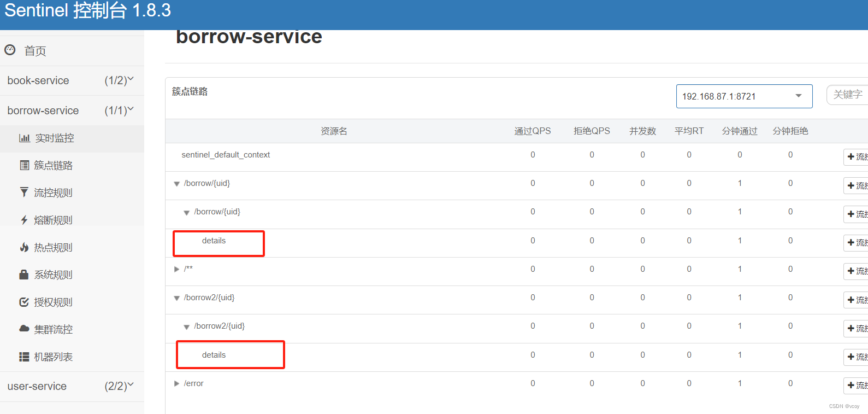Screen dimensions: 868x414
Task: Collapse the top-level /borrow2/{uid} tree node
Action: pyautogui.click(x=177, y=298)
